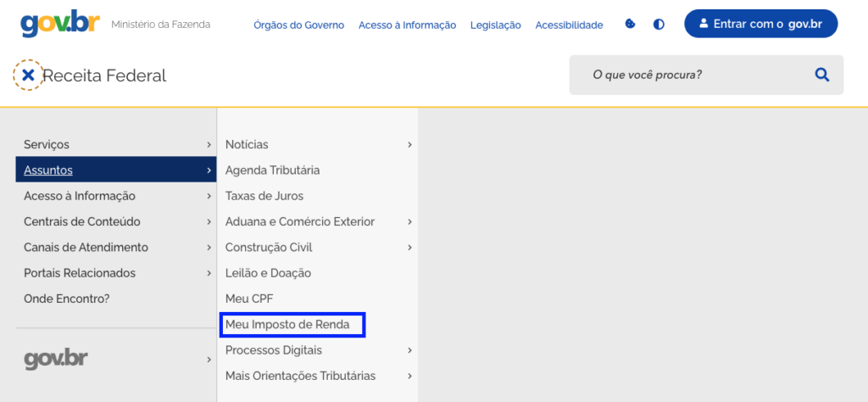868x402 pixels.
Task: Open Órgãos do Governo link
Action: click(x=299, y=25)
